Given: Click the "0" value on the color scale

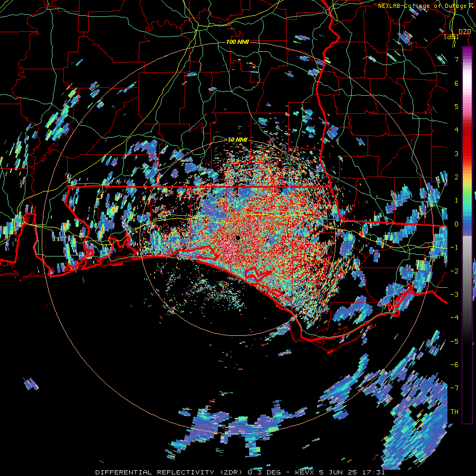Looking at the screenshot, I should pyautogui.click(x=456, y=224).
